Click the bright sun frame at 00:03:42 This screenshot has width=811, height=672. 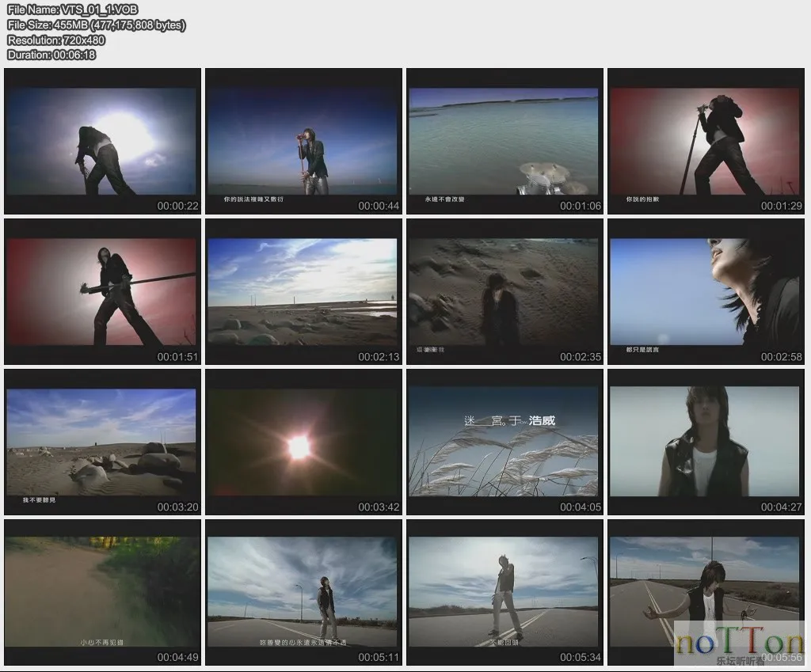pyautogui.click(x=303, y=442)
